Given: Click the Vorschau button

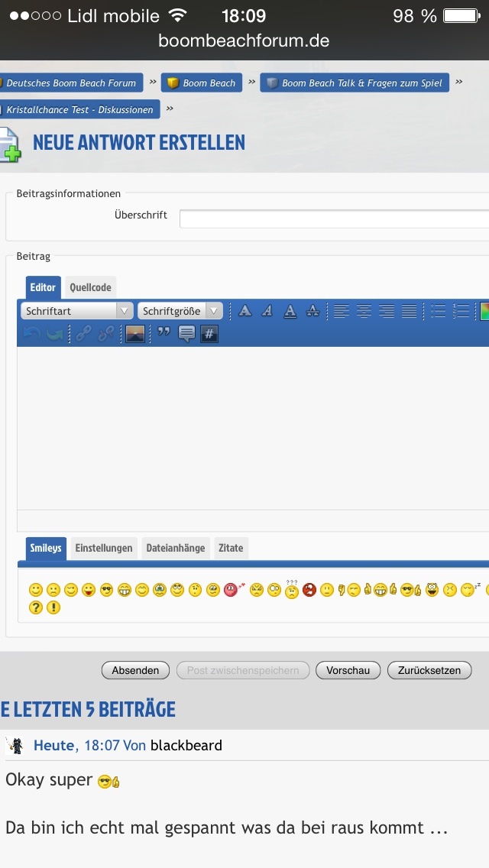Looking at the screenshot, I should 348,670.
